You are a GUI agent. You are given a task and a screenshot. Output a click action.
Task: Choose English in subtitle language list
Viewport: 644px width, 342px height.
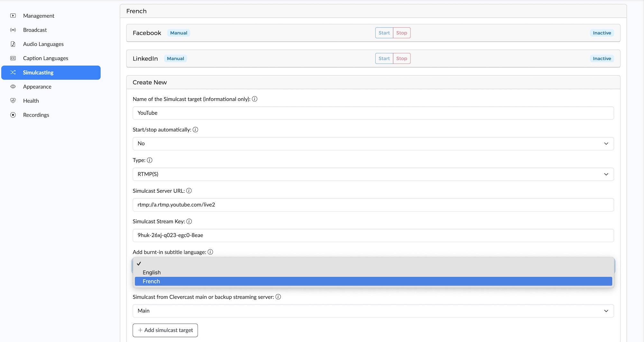pos(373,272)
